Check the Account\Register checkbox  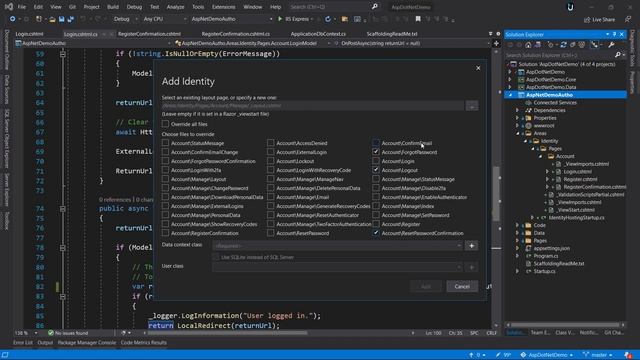(376, 224)
